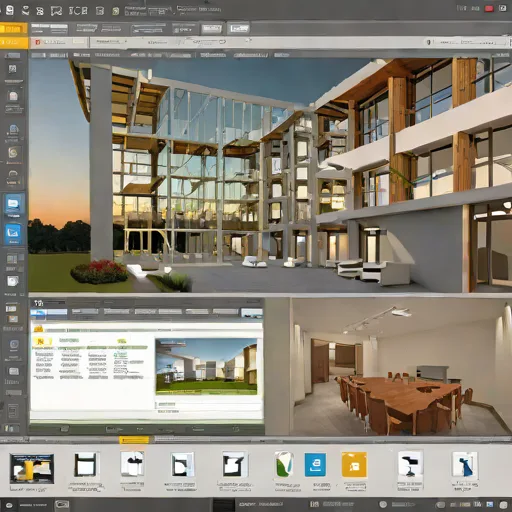This screenshot has width=512, height=512.
Task: Click the yellow folder icon in sub-window
Action: 38,329
